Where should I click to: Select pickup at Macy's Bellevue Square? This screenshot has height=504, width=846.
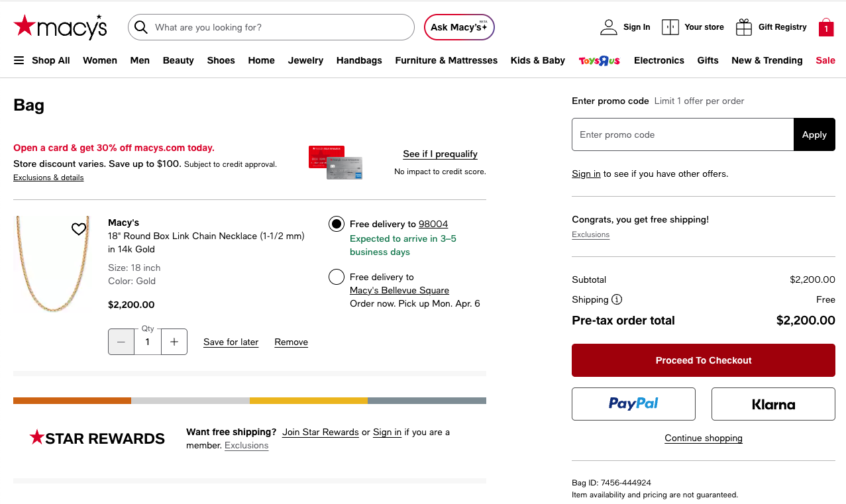[x=337, y=277]
